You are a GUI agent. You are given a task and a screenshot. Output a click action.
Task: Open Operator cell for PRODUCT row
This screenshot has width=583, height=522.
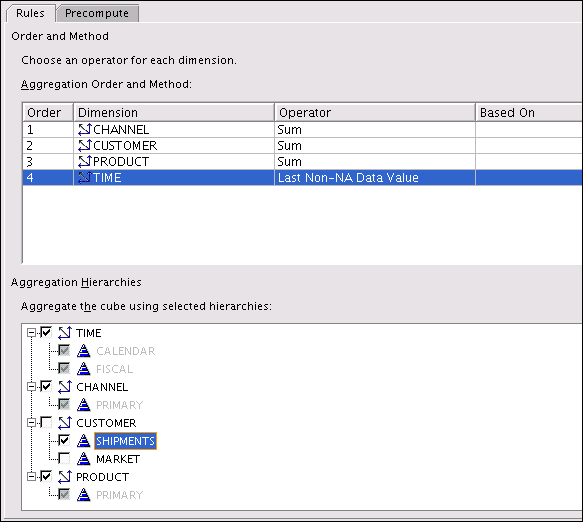375,161
